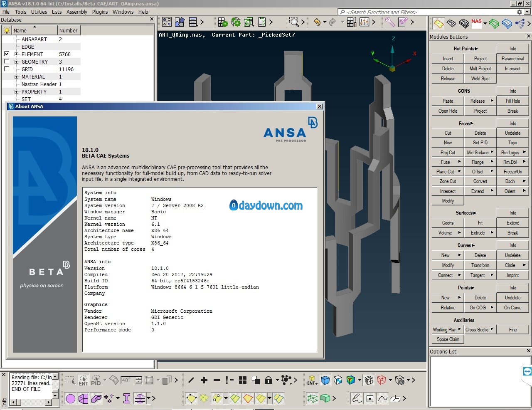
Task: Click the Name column header in Database
Action: [34, 30]
